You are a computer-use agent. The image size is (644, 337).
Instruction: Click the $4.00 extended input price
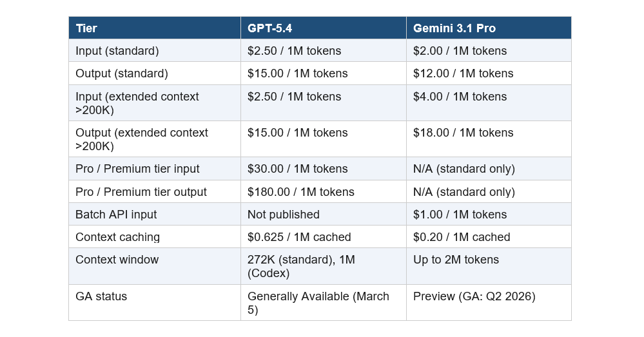(460, 97)
